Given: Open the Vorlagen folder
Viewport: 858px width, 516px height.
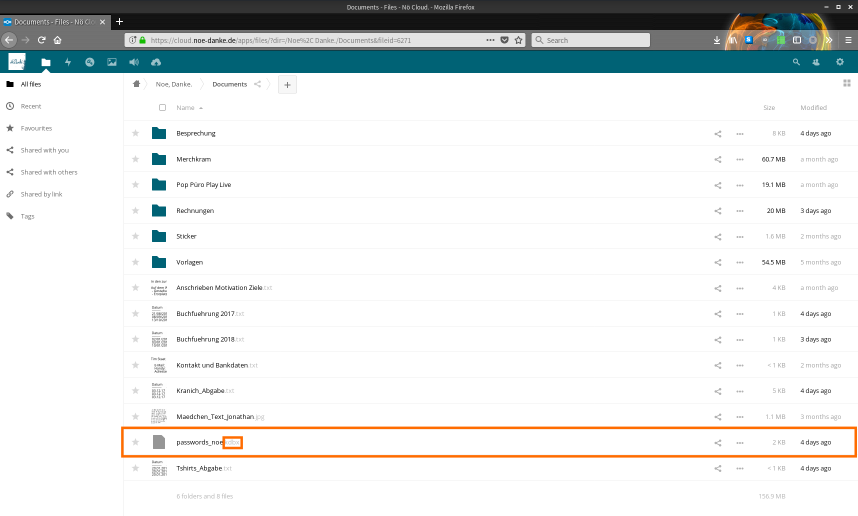Looking at the screenshot, I should coord(190,262).
